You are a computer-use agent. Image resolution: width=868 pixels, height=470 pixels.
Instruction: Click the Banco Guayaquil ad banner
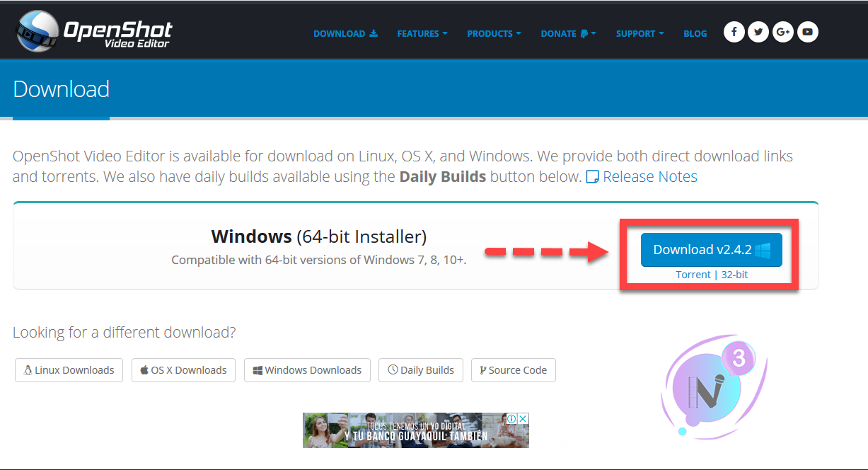(416, 430)
